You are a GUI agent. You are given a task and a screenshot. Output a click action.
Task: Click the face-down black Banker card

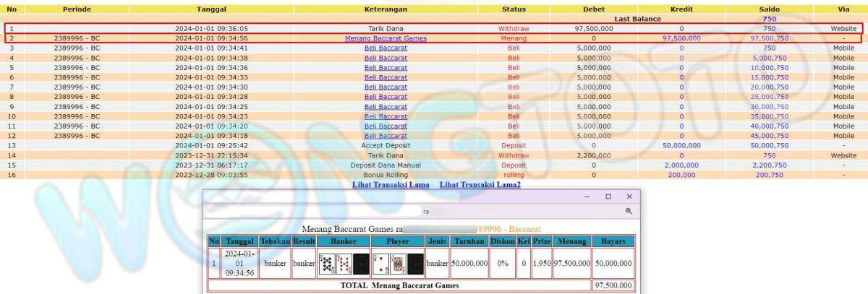361,264
